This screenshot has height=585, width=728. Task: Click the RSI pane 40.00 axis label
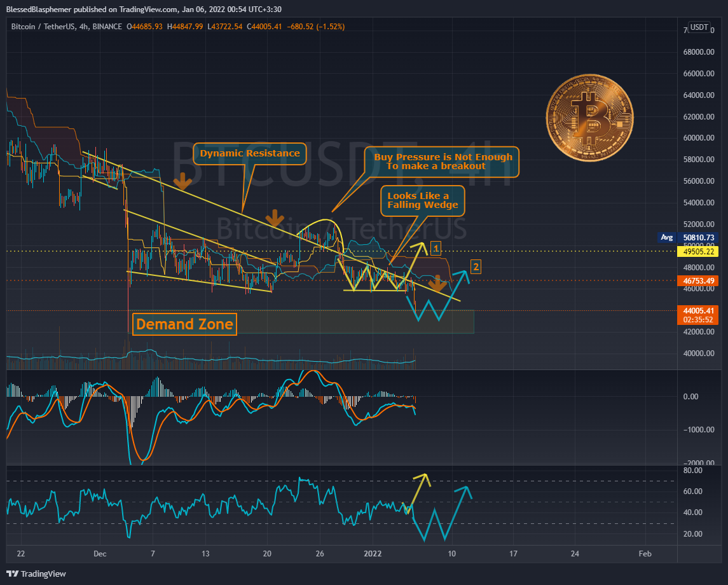pyautogui.click(x=693, y=512)
